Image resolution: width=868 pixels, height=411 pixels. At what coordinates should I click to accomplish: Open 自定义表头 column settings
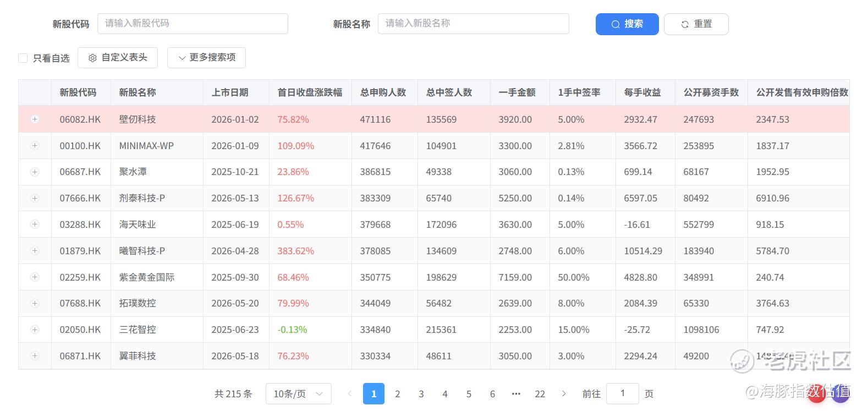(x=118, y=57)
